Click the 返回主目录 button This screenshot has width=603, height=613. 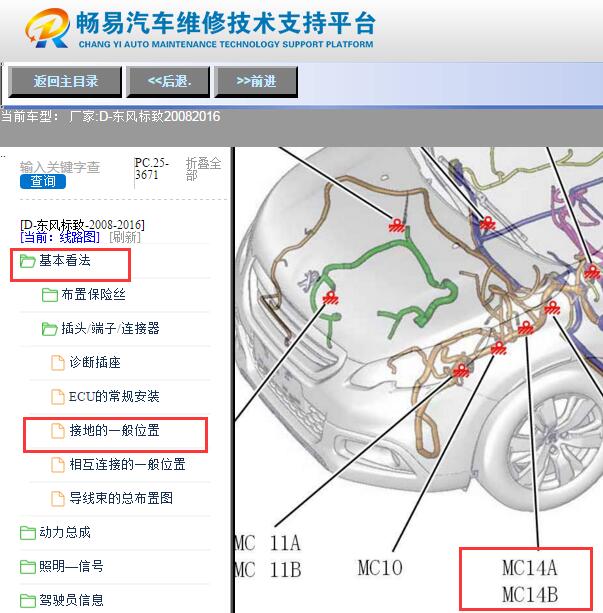pos(65,81)
